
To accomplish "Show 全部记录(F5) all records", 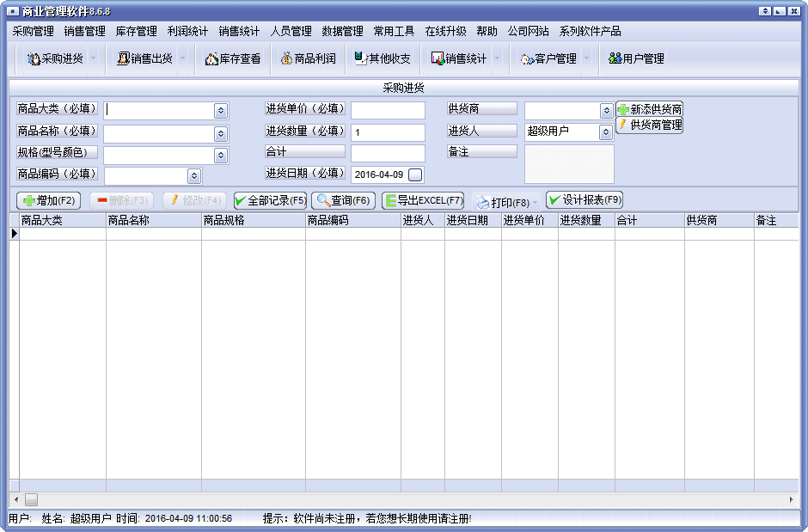I will [270, 200].
